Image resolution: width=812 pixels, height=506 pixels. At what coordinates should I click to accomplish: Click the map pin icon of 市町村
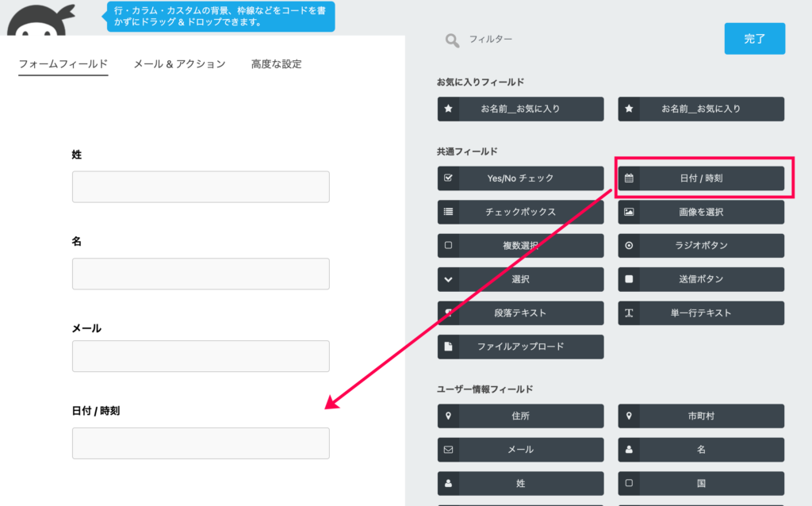click(629, 416)
